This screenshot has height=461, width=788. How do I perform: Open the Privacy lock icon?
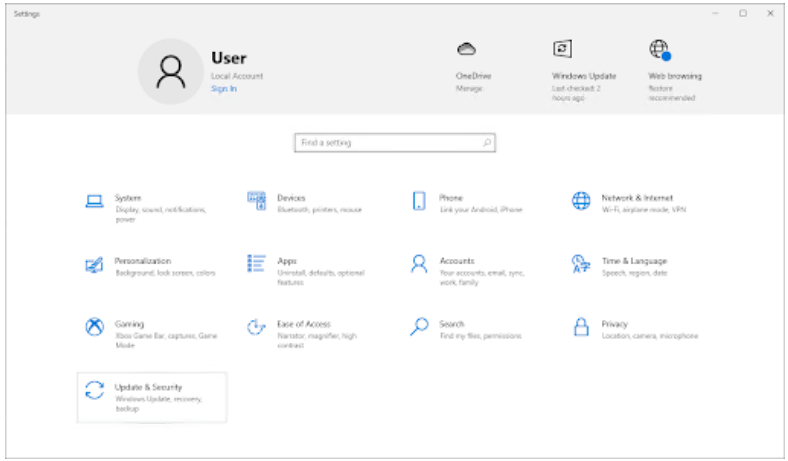point(581,327)
